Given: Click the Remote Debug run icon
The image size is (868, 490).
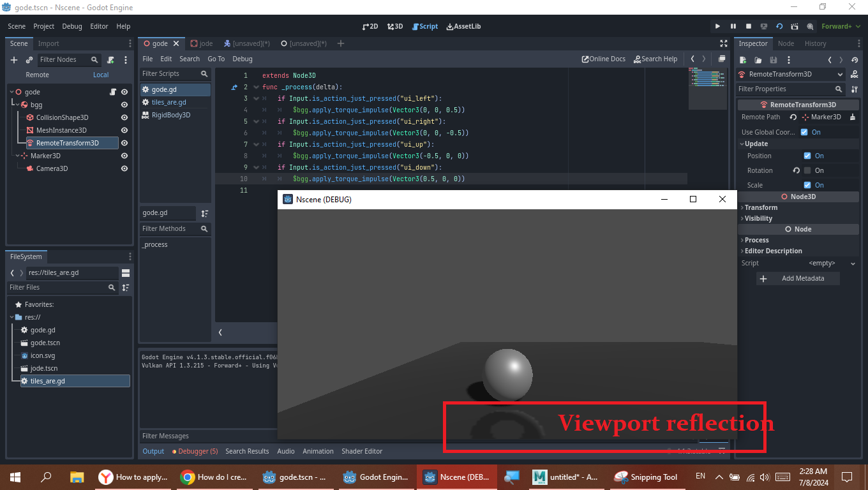Looking at the screenshot, I should [x=764, y=26].
